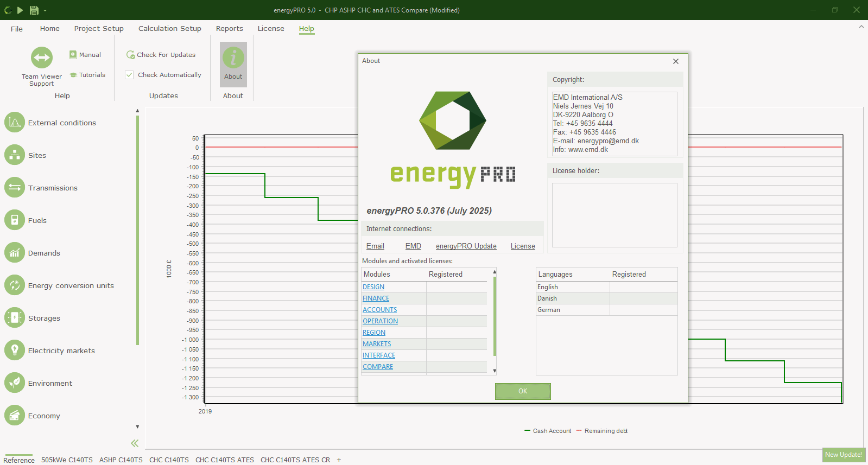Click OK in About dialog
The height and width of the screenshot is (465, 868).
click(x=523, y=391)
